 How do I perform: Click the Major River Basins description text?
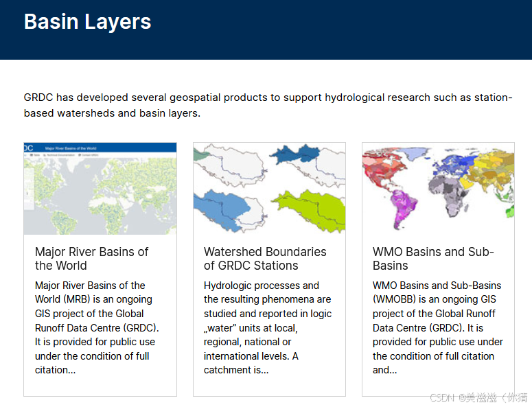point(97,327)
